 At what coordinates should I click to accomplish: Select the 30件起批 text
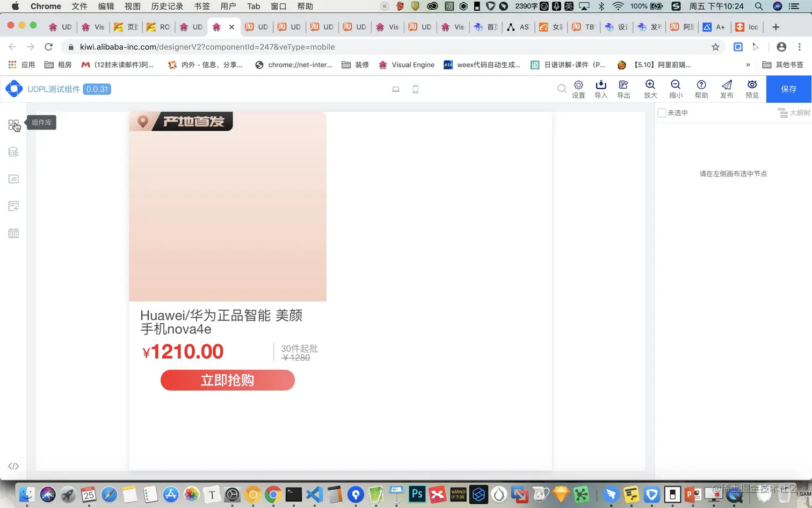tap(299, 348)
